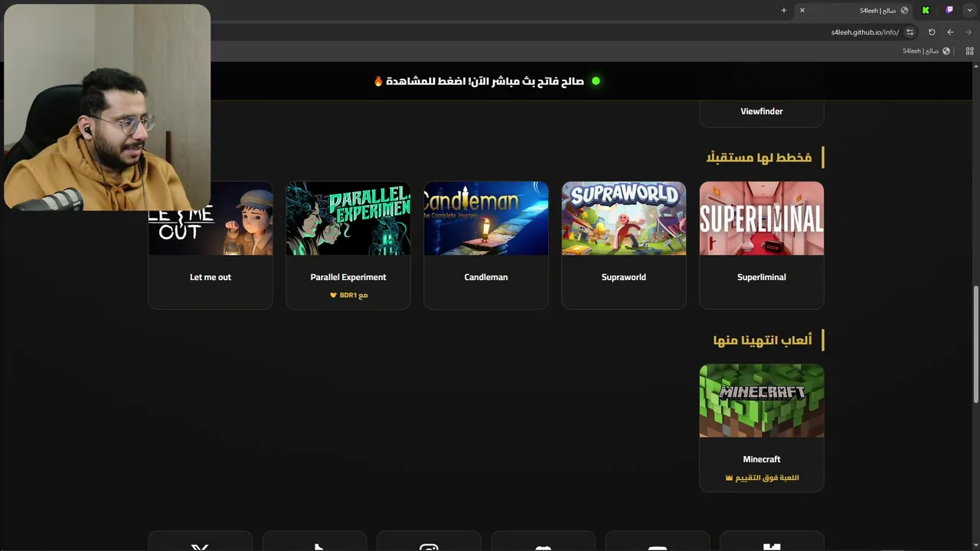Click the Parallel Experiment title text
The image size is (980, 551).
348,277
